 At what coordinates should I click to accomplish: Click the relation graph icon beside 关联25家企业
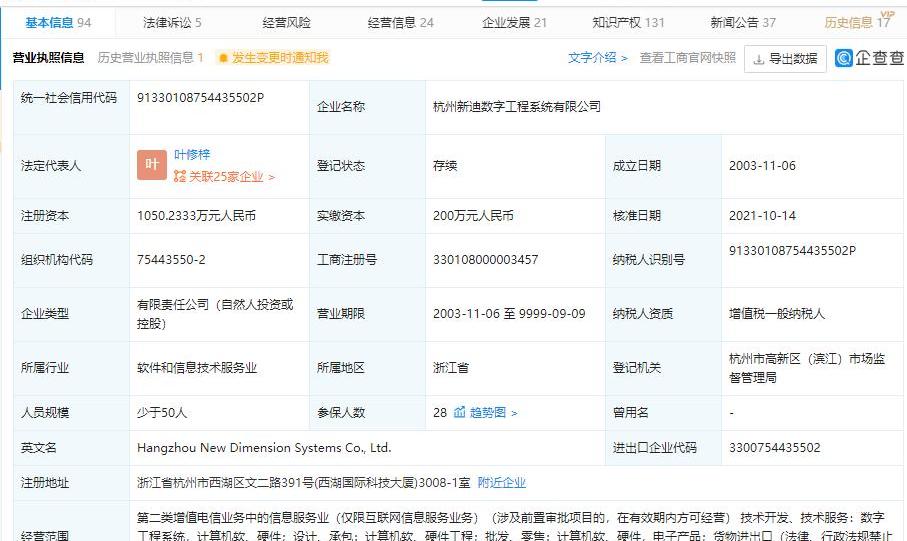[180, 176]
